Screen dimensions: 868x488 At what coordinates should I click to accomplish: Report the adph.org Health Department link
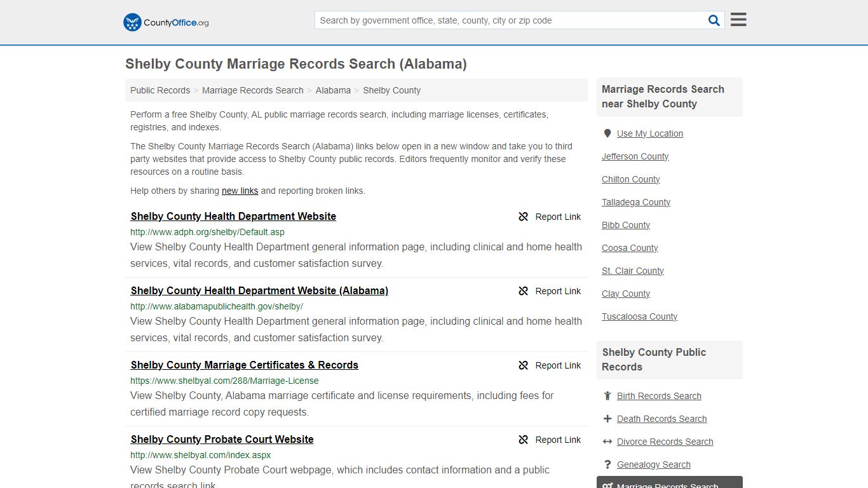558,217
